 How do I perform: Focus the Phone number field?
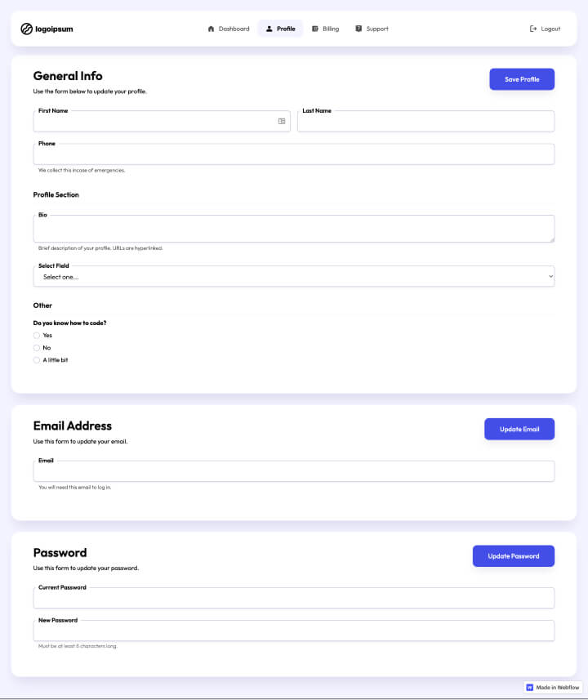pyautogui.click(x=294, y=154)
